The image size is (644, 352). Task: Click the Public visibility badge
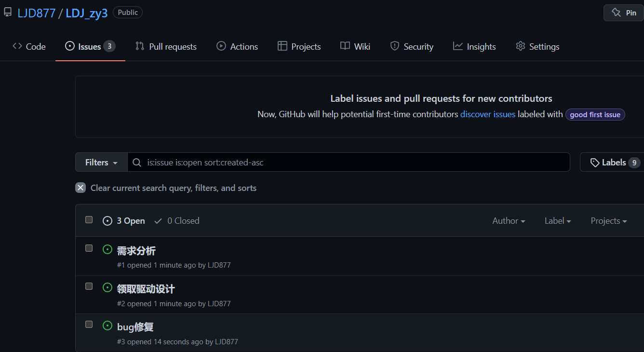point(128,13)
